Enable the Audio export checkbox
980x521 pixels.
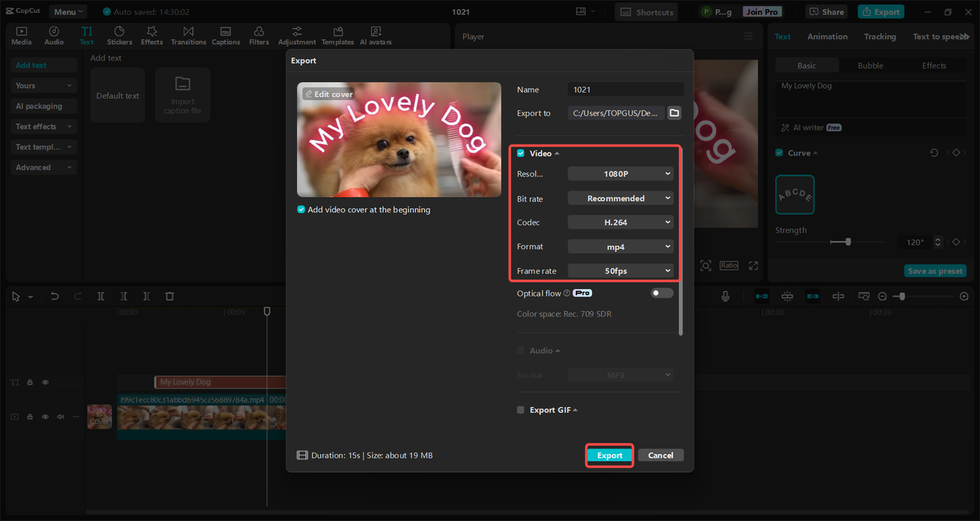tap(521, 351)
